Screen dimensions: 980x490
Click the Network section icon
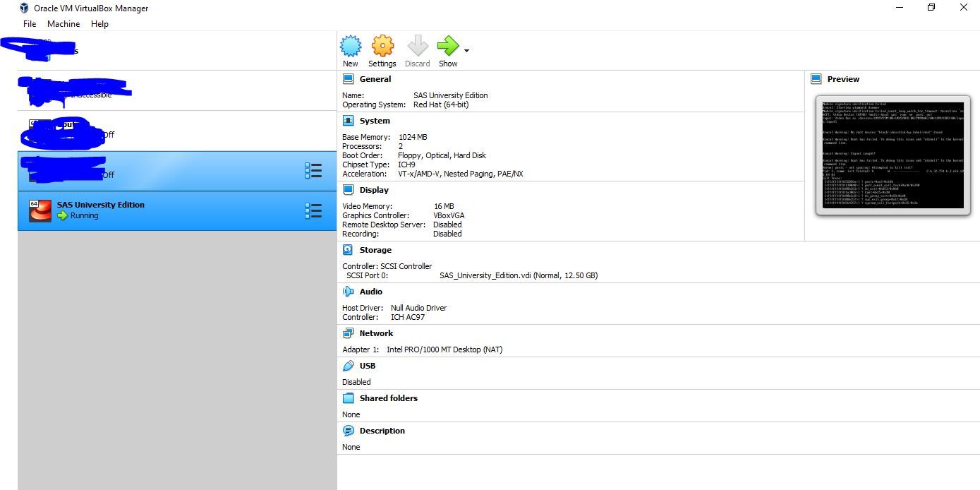click(348, 333)
